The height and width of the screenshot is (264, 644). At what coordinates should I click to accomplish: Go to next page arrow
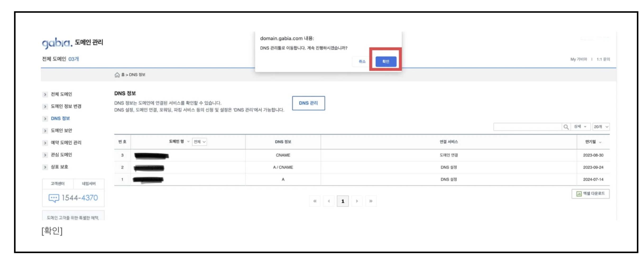pos(357,201)
